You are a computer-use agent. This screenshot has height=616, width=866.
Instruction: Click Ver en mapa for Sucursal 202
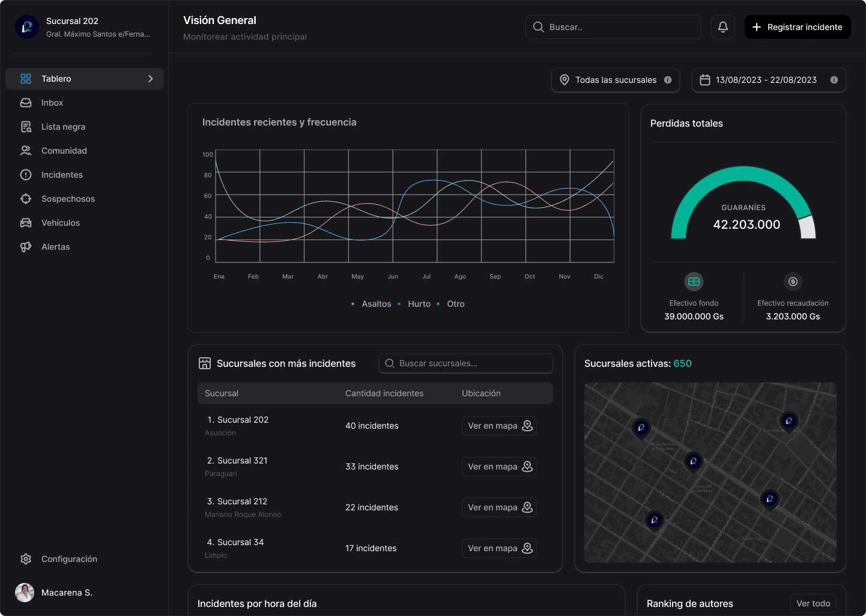coord(499,426)
